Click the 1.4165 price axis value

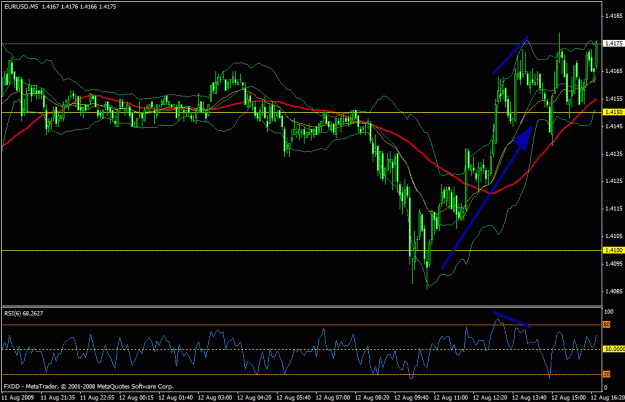[614, 71]
